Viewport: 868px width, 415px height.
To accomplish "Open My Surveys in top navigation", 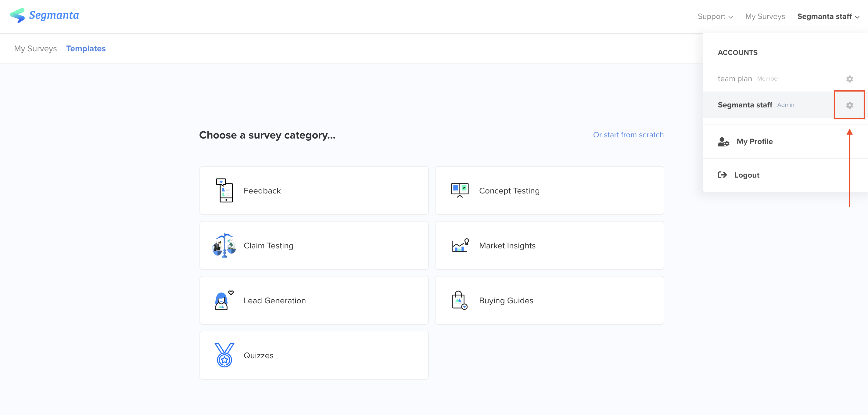I will (x=765, y=16).
